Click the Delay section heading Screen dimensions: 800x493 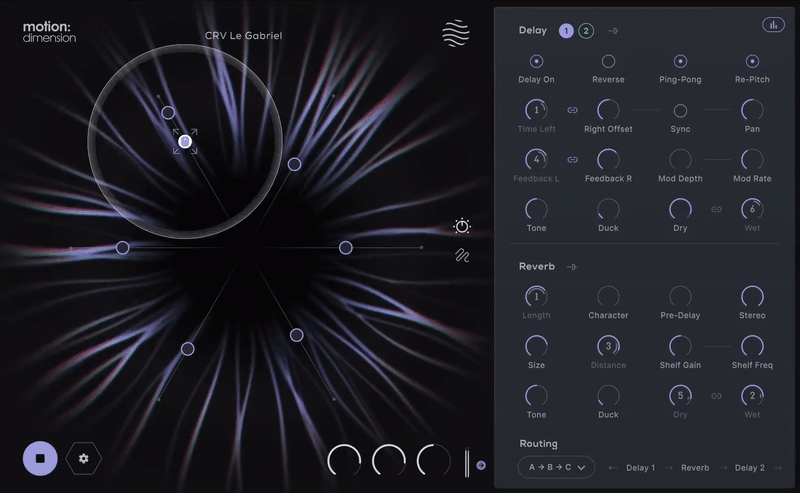tap(533, 30)
